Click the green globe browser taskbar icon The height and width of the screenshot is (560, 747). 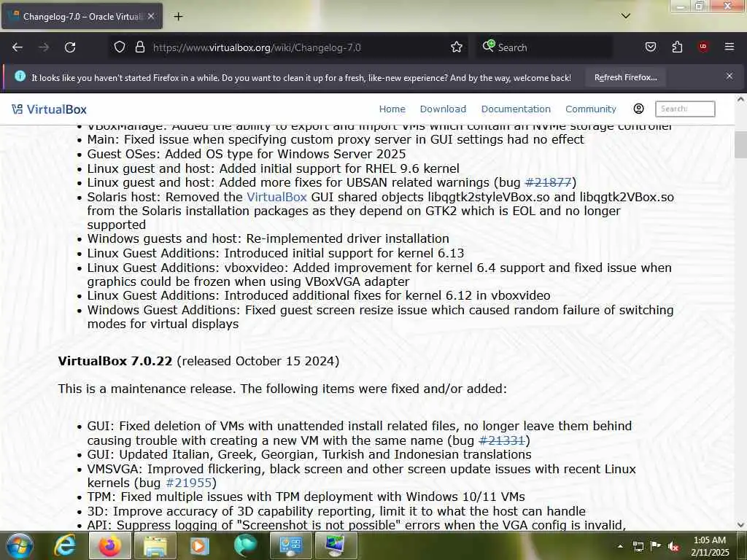(x=245, y=546)
